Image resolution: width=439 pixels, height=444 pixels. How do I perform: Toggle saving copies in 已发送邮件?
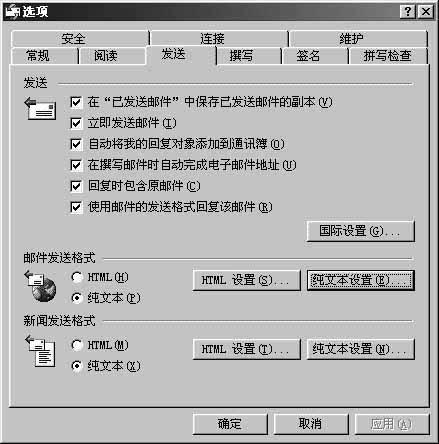click(x=76, y=102)
